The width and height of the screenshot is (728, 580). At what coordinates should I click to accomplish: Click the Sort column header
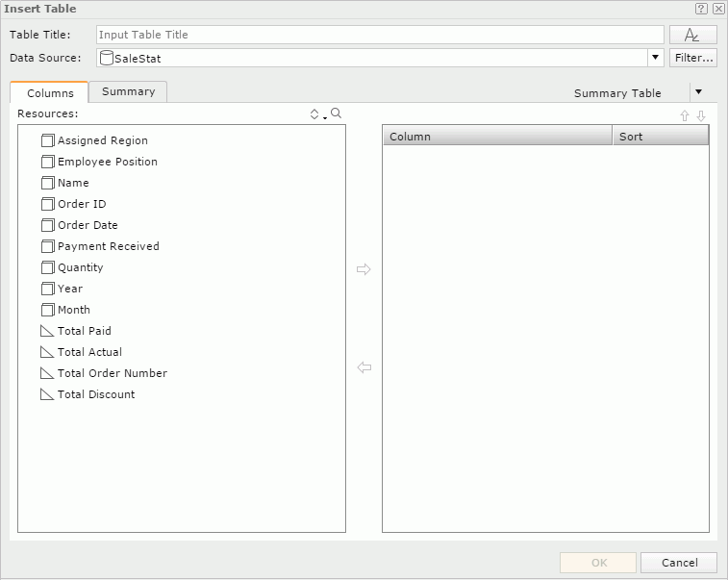(660, 137)
